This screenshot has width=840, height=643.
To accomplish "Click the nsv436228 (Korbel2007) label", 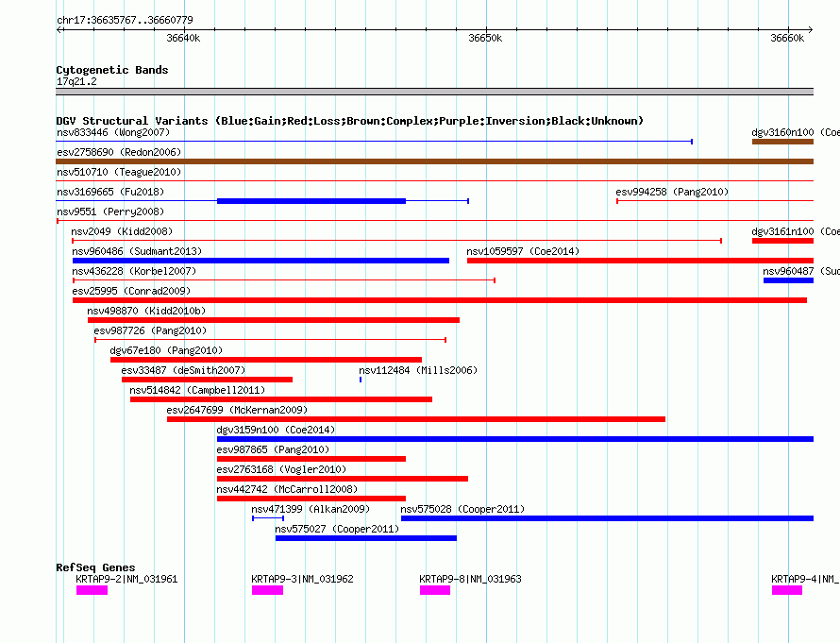I will (134, 271).
